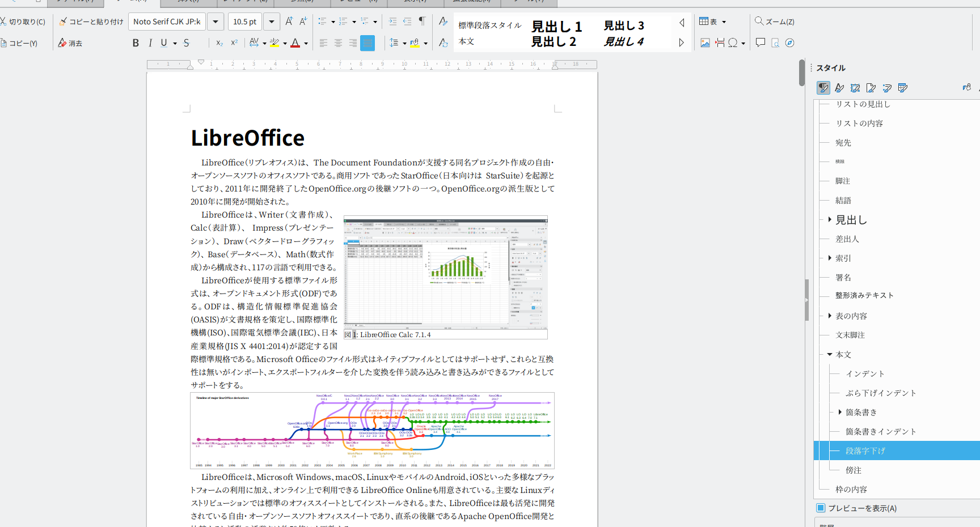The height and width of the screenshot is (527, 980).
Task: Insert a comment
Action: (x=761, y=43)
